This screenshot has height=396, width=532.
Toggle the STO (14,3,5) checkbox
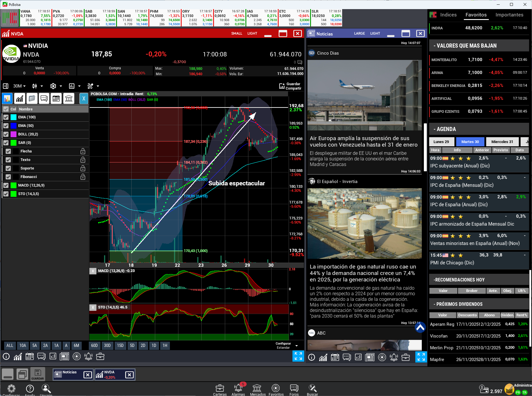6,194
